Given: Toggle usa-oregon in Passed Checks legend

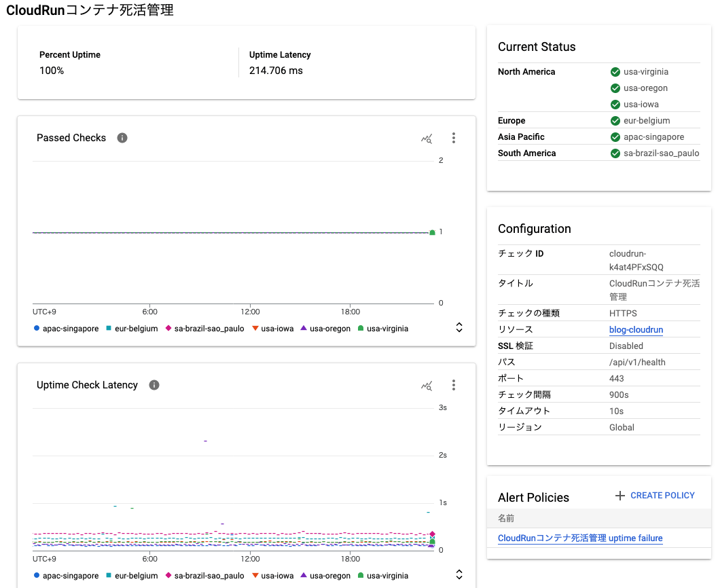Looking at the screenshot, I should [325, 329].
